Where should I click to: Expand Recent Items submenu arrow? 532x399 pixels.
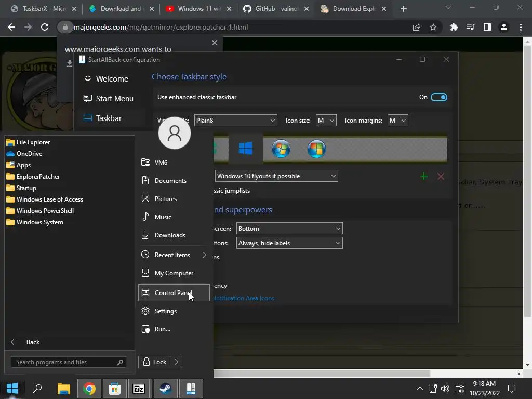tap(204, 255)
